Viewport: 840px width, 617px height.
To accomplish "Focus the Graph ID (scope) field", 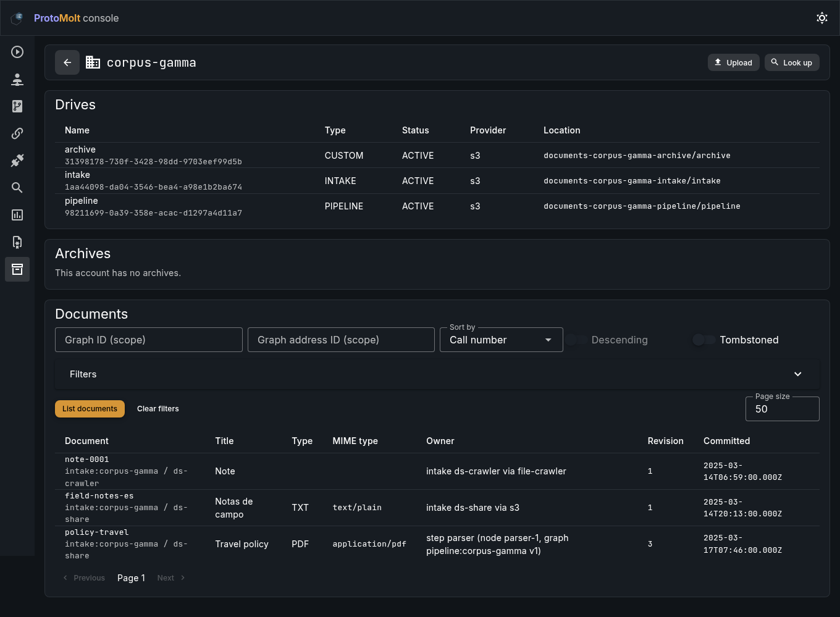I will click(149, 340).
